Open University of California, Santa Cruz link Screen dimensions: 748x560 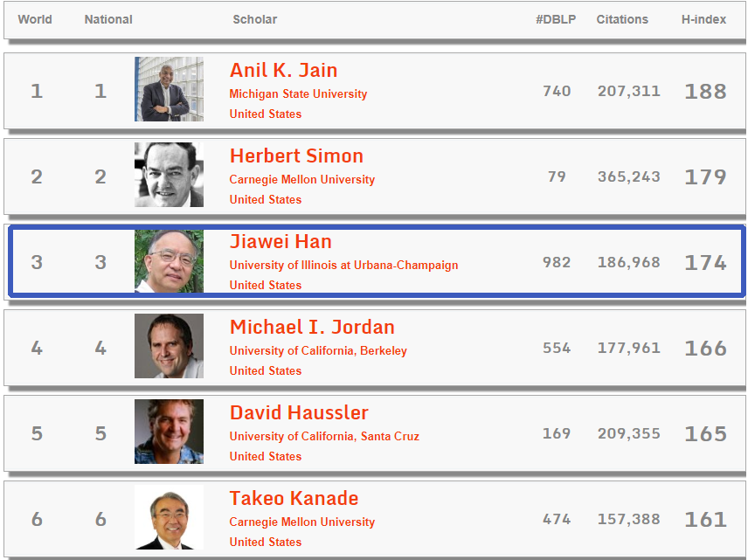click(324, 437)
